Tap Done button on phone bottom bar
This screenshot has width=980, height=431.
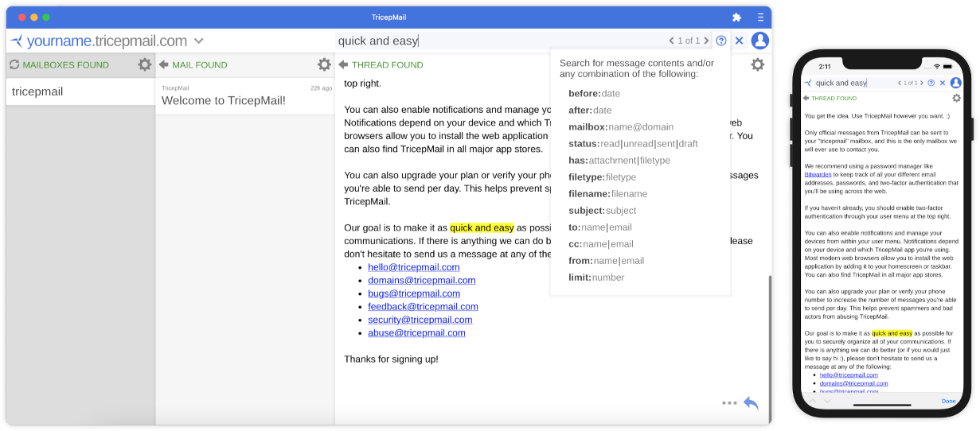pos(948,401)
